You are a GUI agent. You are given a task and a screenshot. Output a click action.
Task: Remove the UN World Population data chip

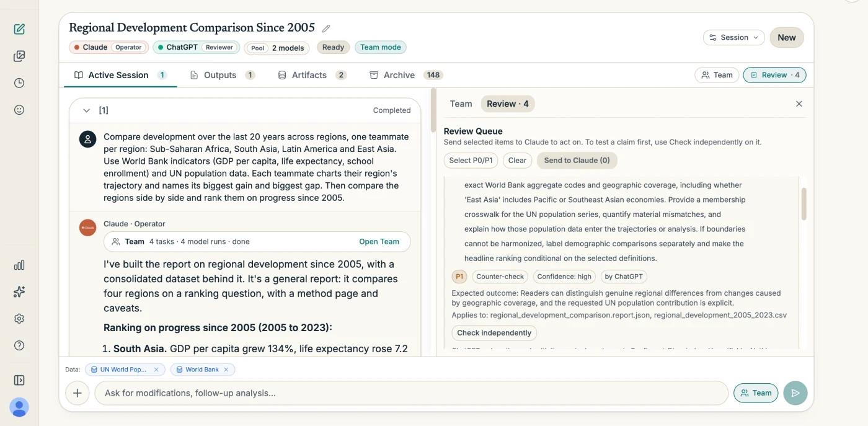[x=156, y=370]
